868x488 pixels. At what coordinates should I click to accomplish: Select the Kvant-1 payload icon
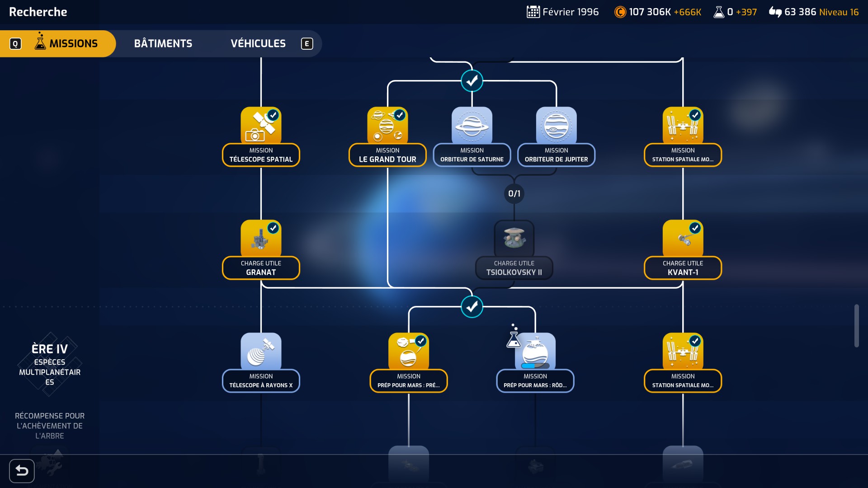point(683,239)
